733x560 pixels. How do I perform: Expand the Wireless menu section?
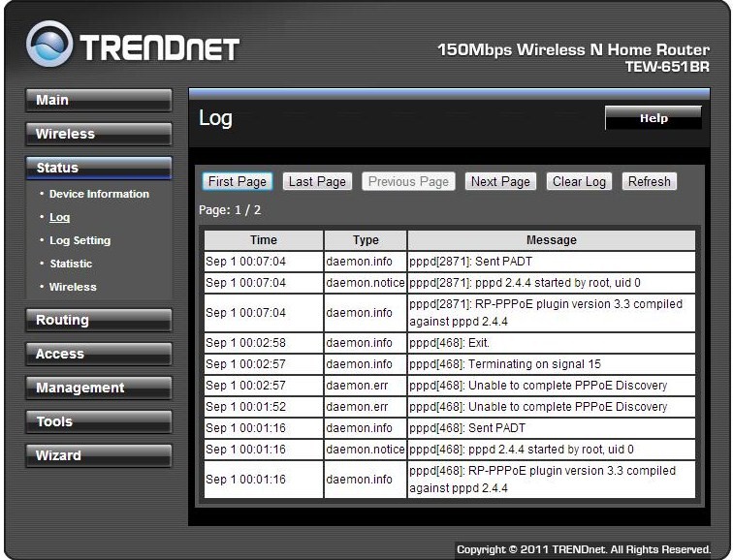(x=98, y=134)
